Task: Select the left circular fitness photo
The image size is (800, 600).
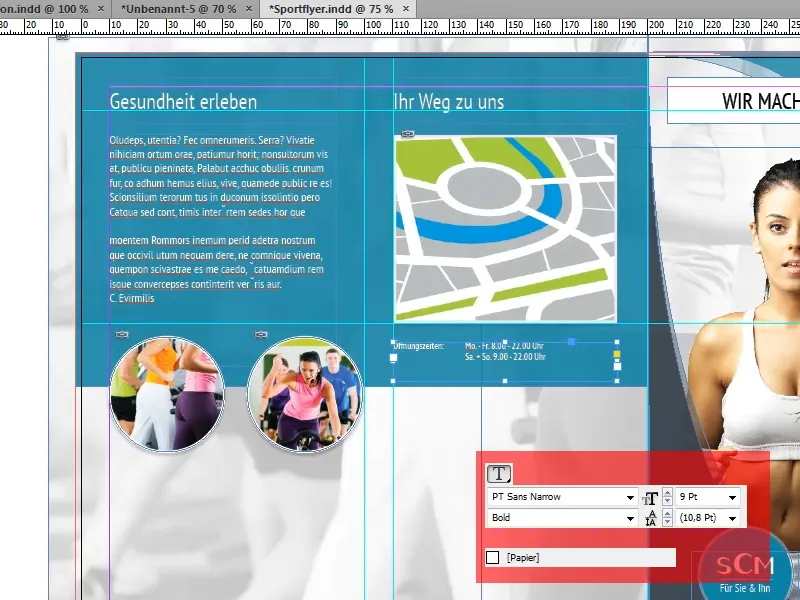Action: click(167, 394)
